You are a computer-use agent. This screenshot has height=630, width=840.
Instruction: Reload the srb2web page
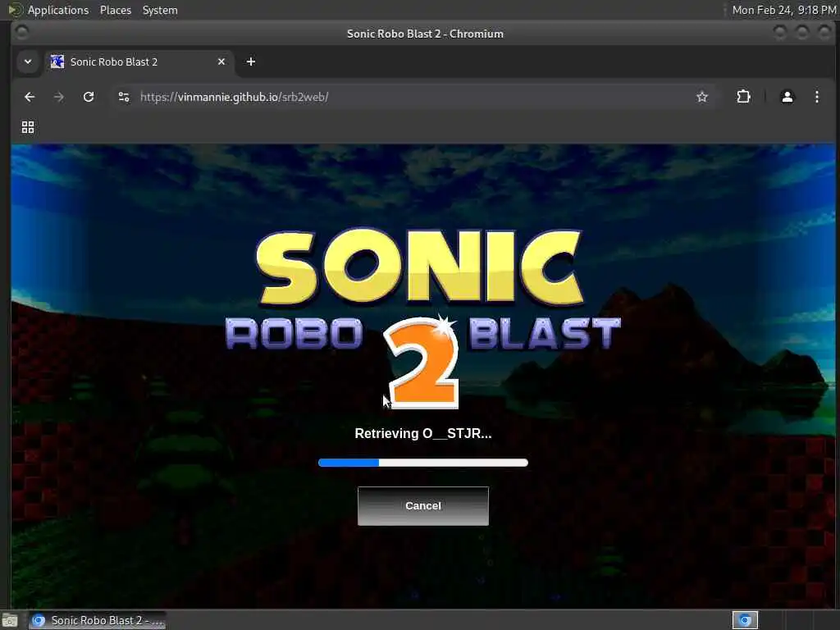89,97
